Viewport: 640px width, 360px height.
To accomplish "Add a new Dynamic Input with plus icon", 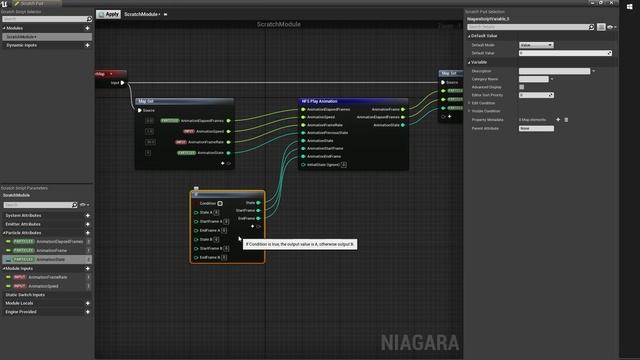I will (87, 45).
